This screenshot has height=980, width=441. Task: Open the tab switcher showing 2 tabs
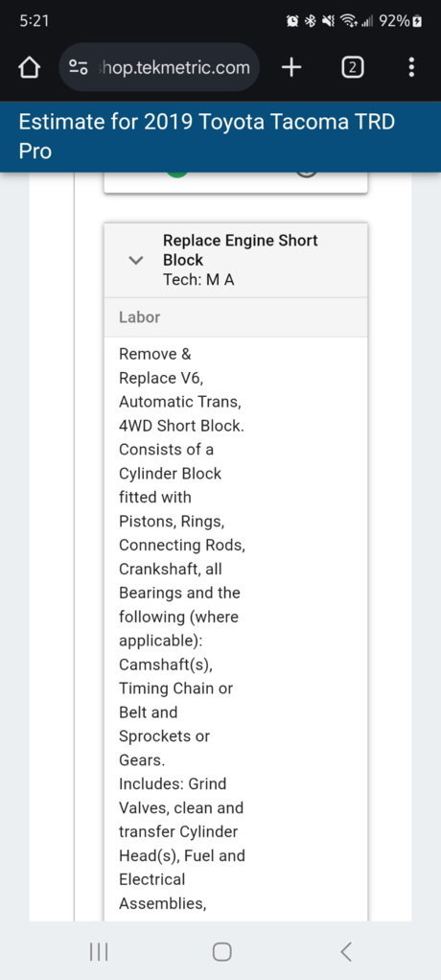point(352,67)
